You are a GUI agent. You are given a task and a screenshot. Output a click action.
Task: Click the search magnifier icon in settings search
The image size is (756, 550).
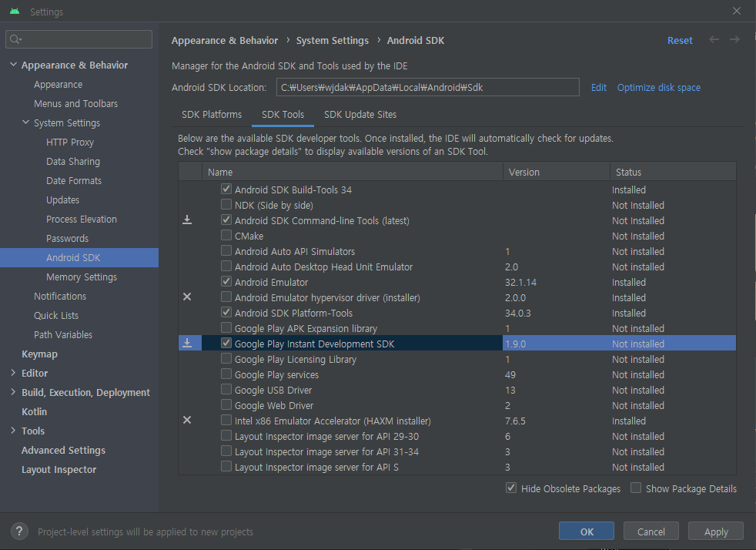(16, 39)
